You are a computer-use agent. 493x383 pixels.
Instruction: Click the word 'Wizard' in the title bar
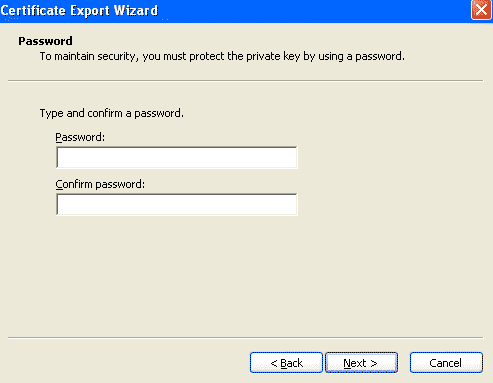(x=136, y=11)
